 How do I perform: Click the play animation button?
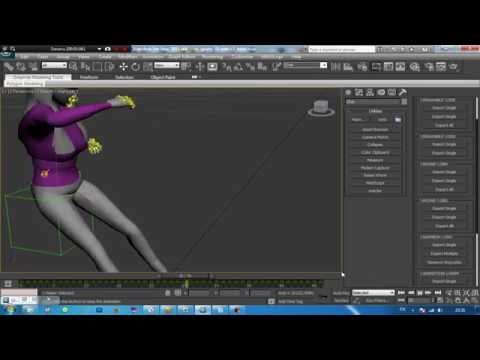point(420,293)
